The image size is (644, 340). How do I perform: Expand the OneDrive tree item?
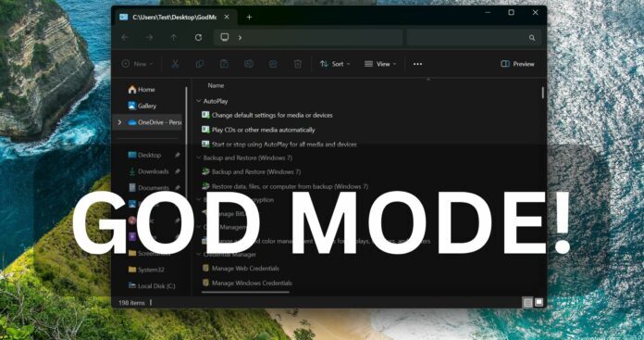(x=119, y=122)
